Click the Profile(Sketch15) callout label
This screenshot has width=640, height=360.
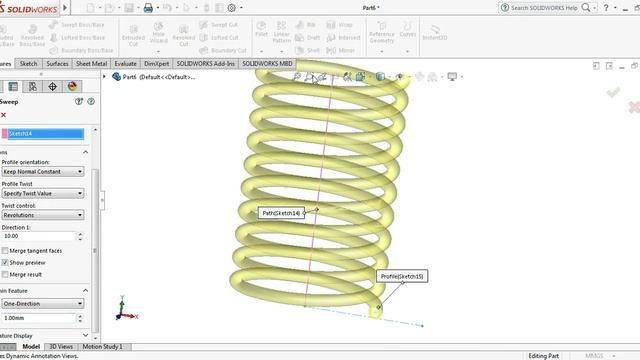[x=402, y=276]
